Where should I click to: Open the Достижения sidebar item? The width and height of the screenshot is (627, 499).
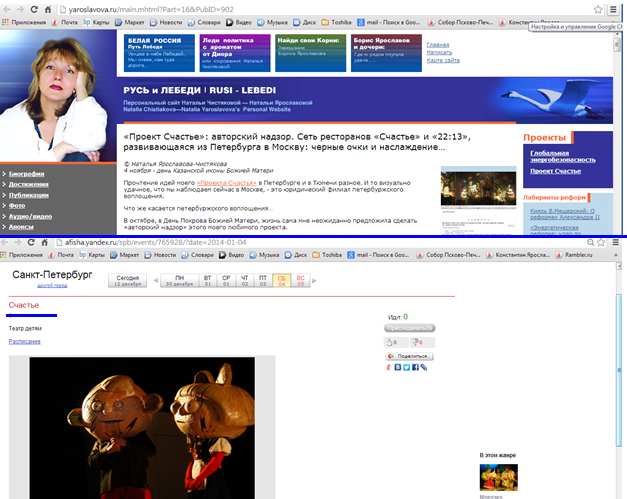(x=28, y=184)
